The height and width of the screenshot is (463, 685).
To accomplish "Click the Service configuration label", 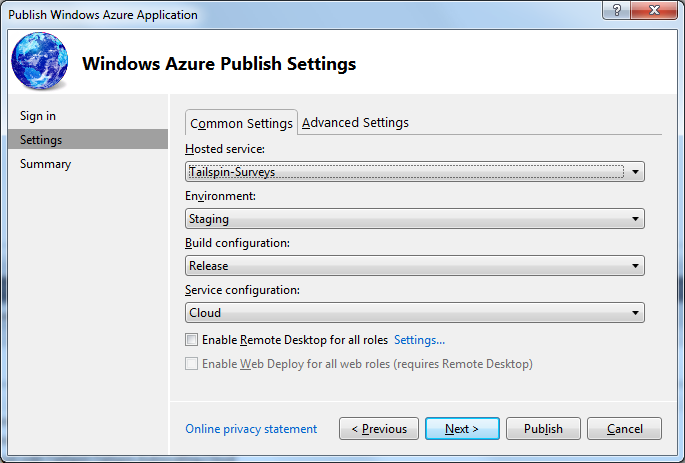I will point(242,290).
